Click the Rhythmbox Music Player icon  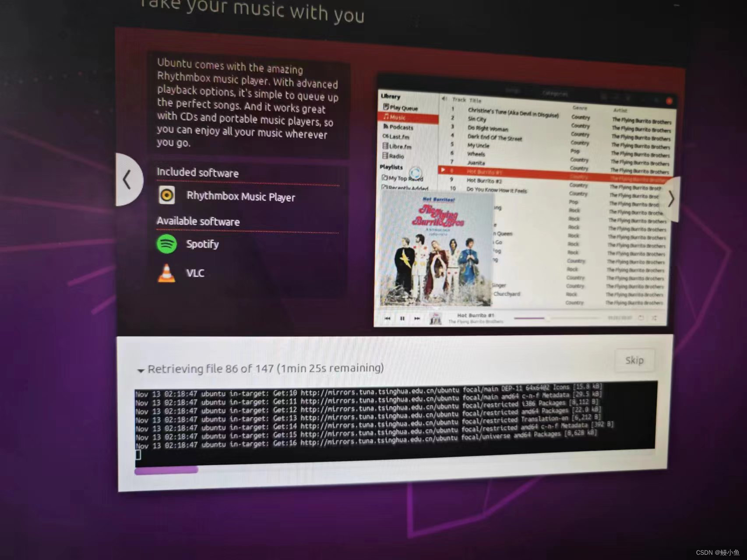point(167,195)
